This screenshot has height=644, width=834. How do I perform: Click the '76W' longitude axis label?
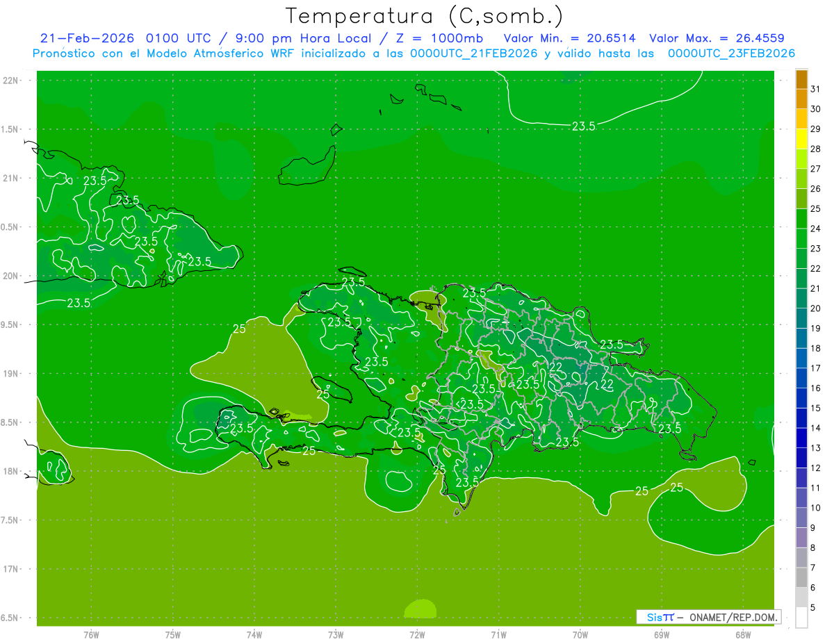pos(91,635)
